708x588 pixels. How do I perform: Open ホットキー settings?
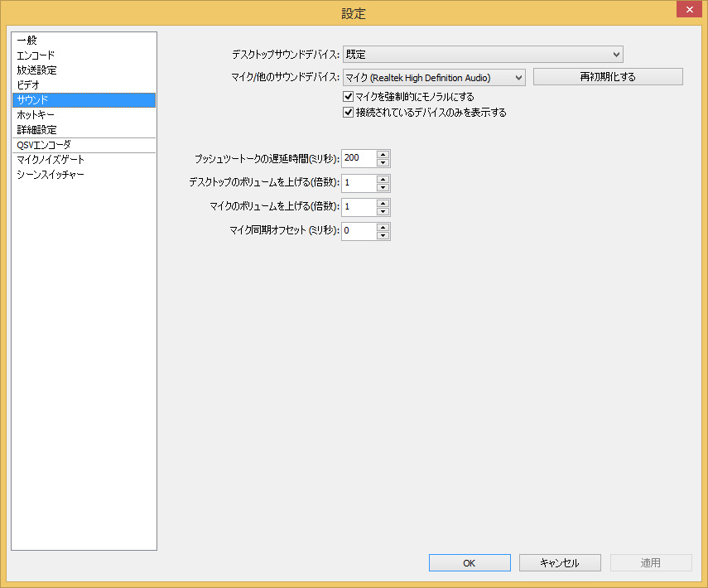(x=84, y=115)
